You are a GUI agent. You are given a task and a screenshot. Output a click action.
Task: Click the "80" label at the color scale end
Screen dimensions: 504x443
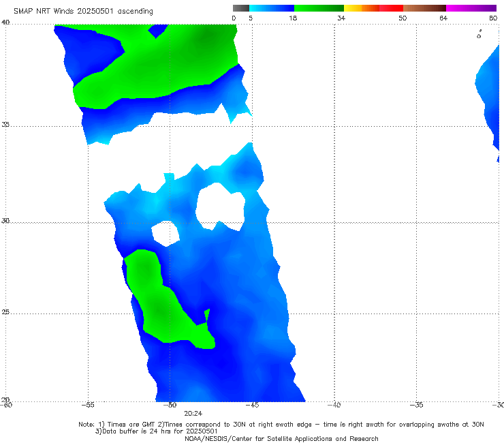493,18
